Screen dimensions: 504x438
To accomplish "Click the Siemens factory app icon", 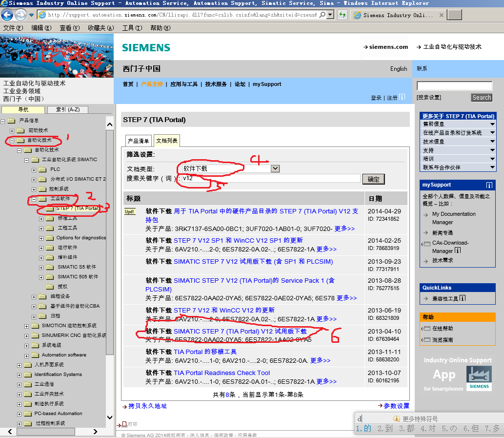I will (479, 378).
